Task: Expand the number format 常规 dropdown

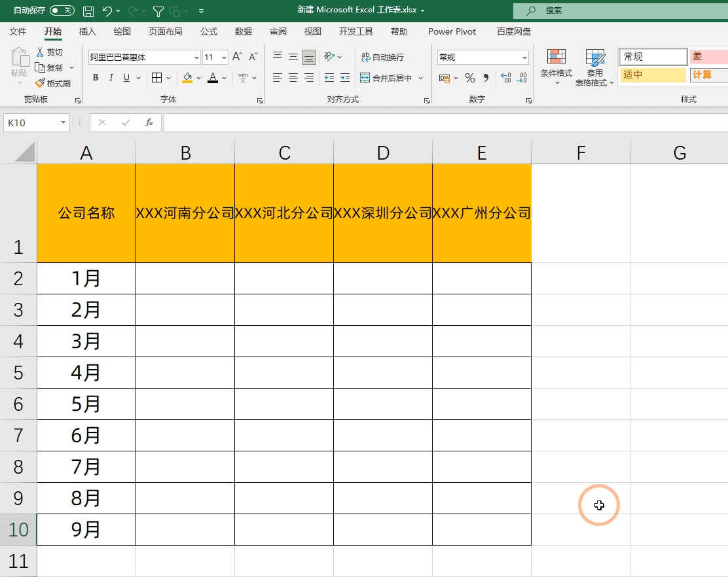Action: click(x=524, y=57)
